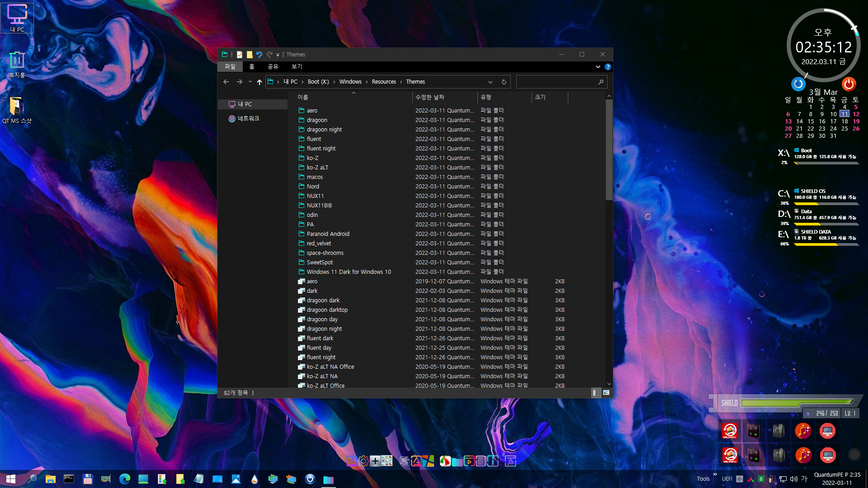Go forward using the Forward arrow
Image resolution: width=868 pixels, height=488 pixels.
click(239, 82)
